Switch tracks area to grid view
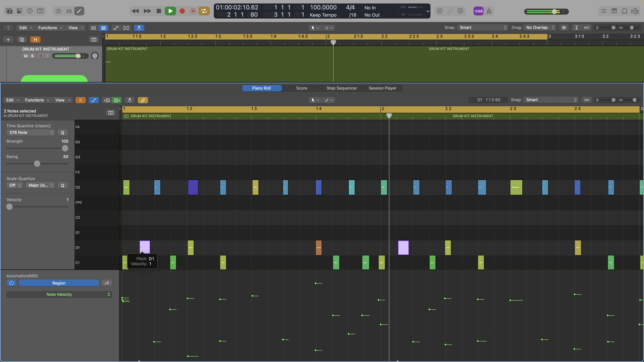Image resolution: width=644 pixels, height=362 pixels. (x=93, y=28)
